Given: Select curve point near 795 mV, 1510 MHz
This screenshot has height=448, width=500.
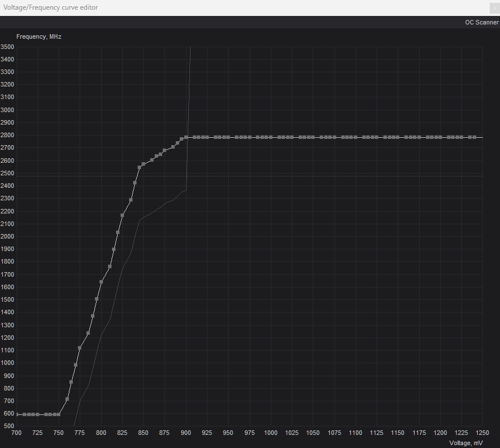Looking at the screenshot, I should coord(97,299).
